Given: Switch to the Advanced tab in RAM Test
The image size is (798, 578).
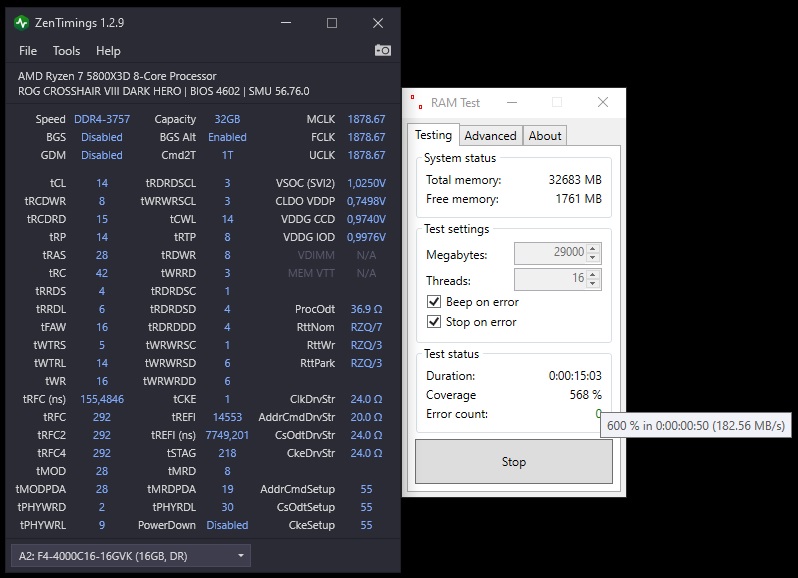Looking at the screenshot, I should coord(490,136).
